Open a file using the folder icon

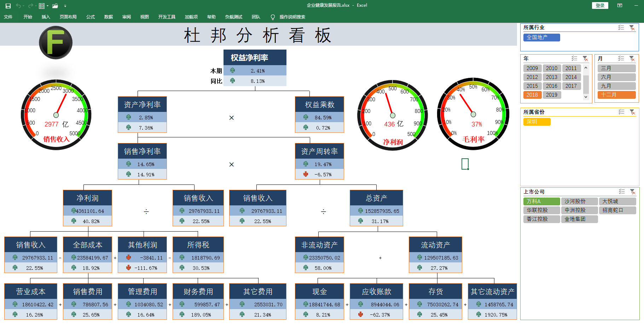[x=56, y=6]
